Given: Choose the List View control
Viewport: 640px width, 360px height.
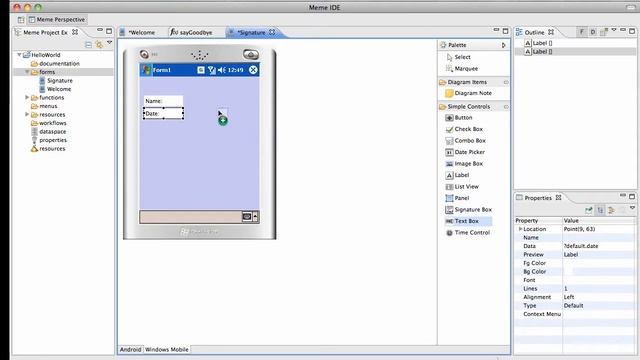Looking at the screenshot, I should tap(462, 187).
